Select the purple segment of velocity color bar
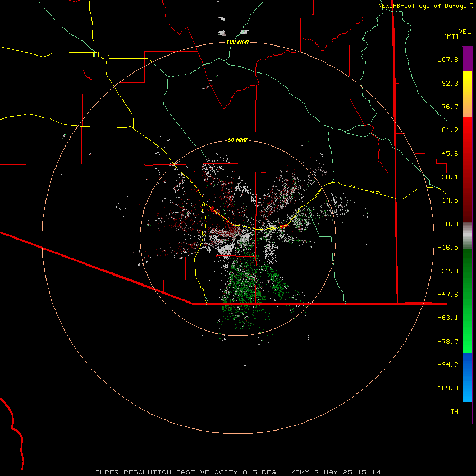Screen dimensions: 476x476 click(467, 59)
